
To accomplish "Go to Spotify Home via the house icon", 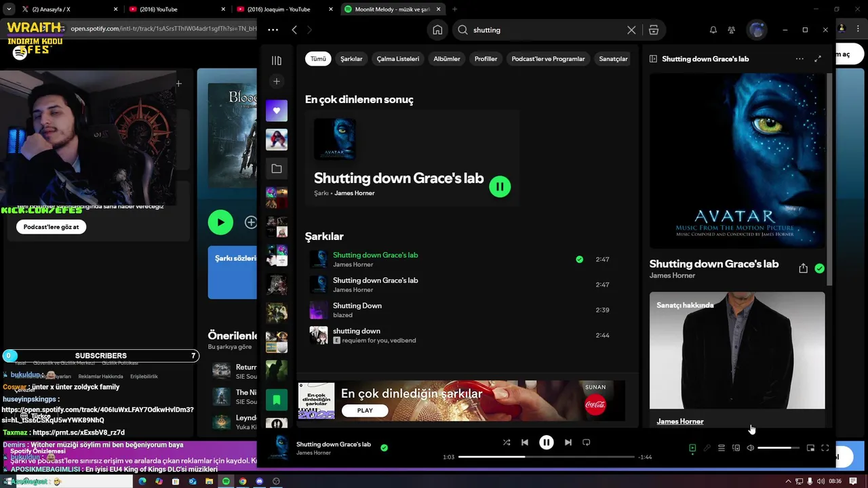I will pos(437,30).
